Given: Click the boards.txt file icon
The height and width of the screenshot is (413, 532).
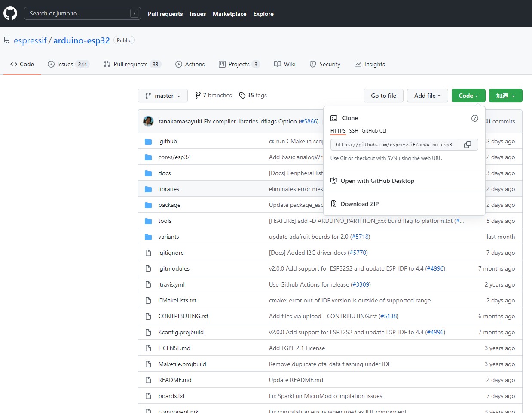Looking at the screenshot, I should [148, 396].
